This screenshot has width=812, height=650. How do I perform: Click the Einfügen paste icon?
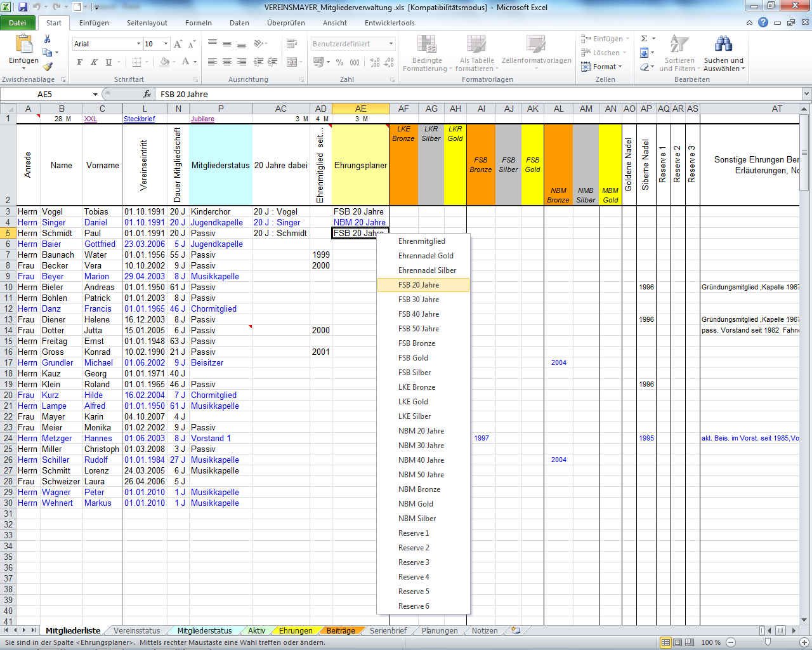[x=23, y=46]
